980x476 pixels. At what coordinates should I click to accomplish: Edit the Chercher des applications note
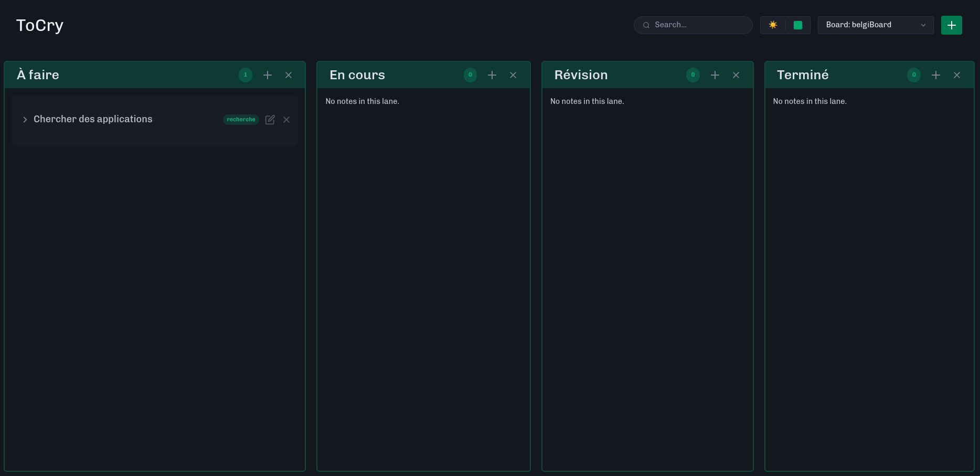point(270,120)
